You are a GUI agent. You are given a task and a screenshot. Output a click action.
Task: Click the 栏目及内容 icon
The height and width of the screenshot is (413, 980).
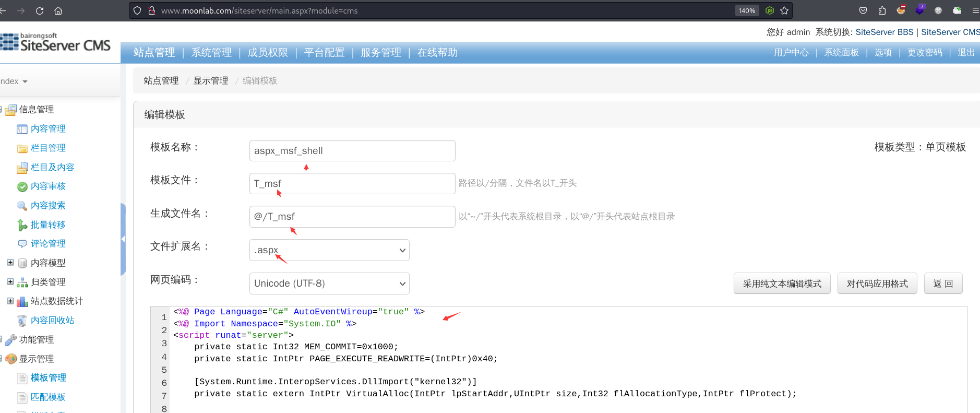coord(22,168)
